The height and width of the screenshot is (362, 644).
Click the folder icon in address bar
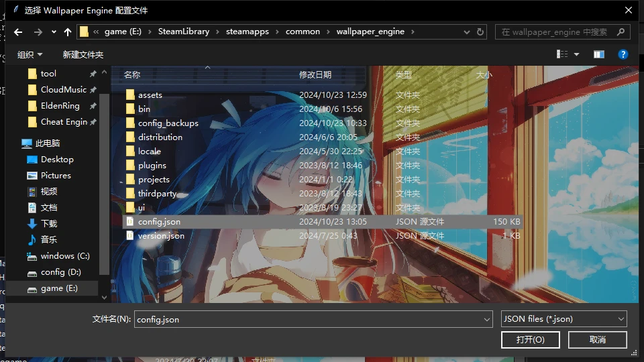tap(84, 32)
